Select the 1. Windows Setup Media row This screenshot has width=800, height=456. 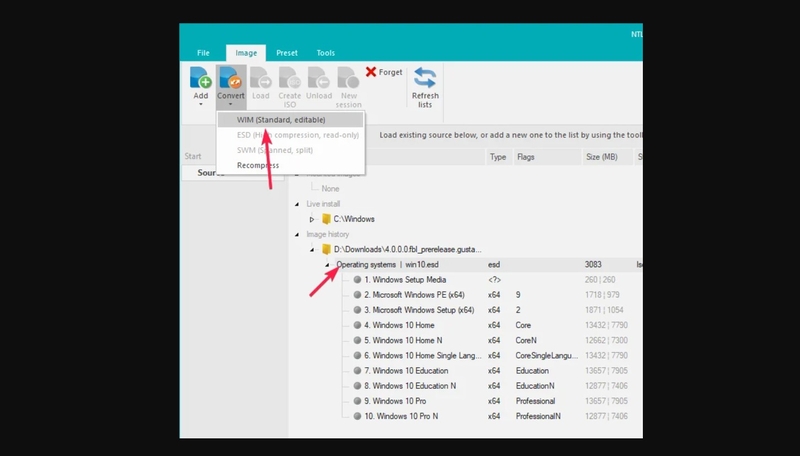405,280
